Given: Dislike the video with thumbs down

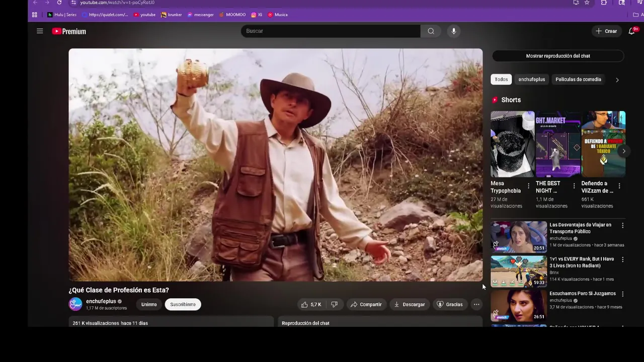Looking at the screenshot, I should click(334, 304).
